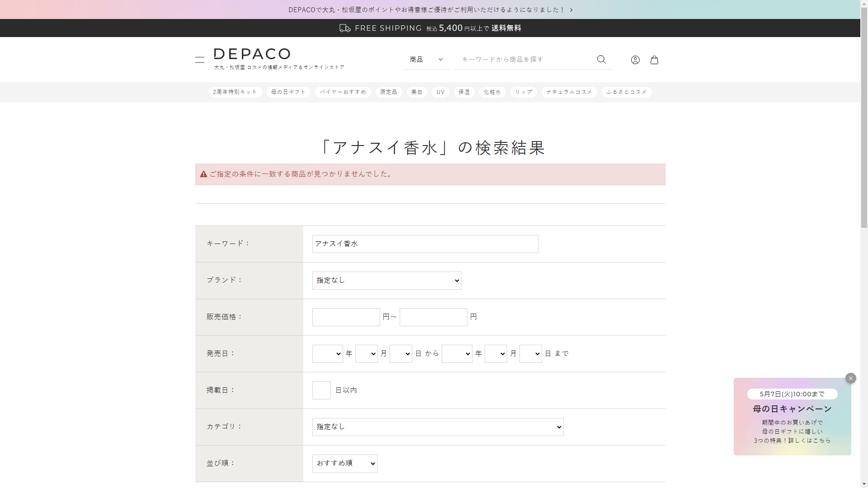Open the 並び順 sort dropdown
868x488 pixels.
click(x=344, y=464)
